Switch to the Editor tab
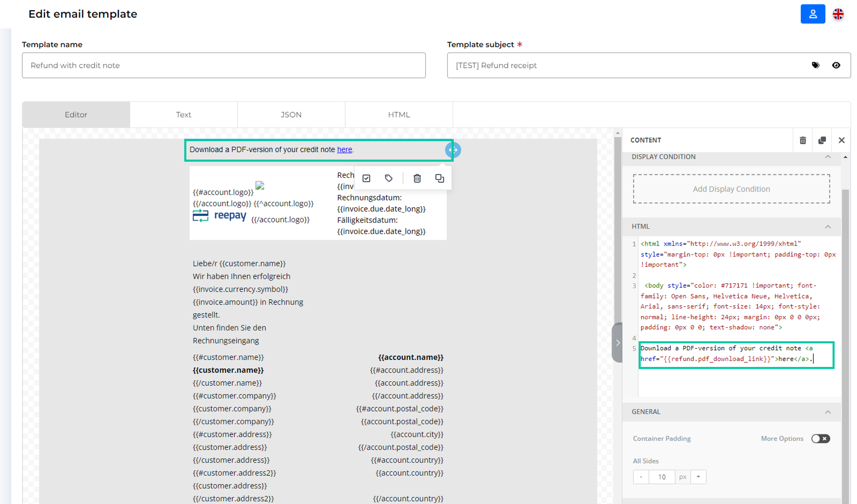Viewport: 857px width, 504px height. click(76, 115)
